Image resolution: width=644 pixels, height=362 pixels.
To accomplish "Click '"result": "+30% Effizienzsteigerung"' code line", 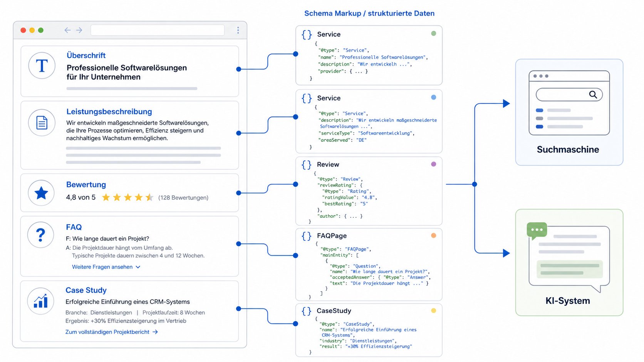I will 366,346.
